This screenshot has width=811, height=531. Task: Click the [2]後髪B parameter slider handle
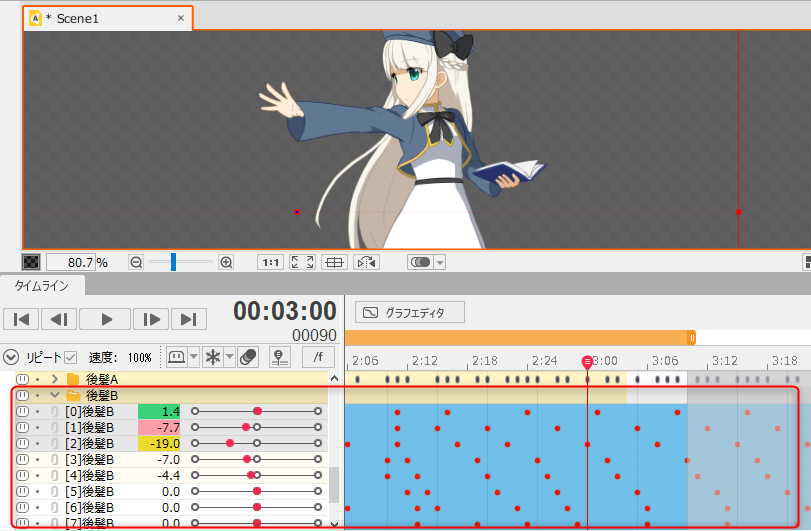[x=231, y=443]
